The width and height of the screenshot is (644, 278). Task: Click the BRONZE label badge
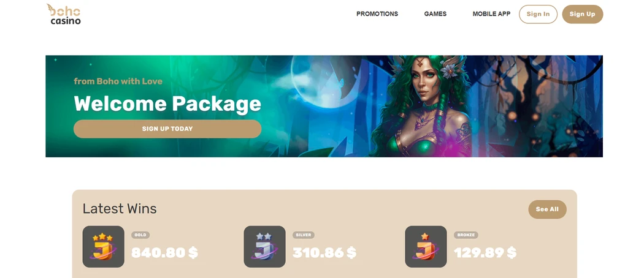[x=466, y=235]
